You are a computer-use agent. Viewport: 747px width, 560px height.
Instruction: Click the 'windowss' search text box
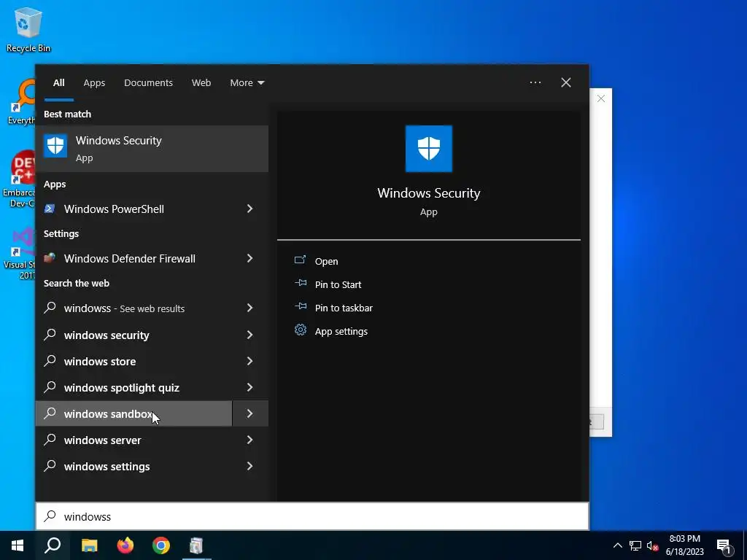[312, 516]
